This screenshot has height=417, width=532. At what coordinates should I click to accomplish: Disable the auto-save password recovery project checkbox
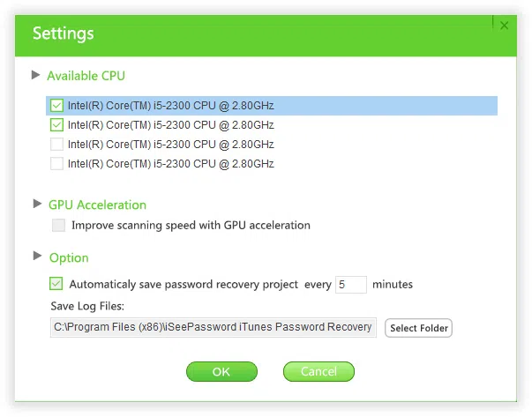point(57,284)
